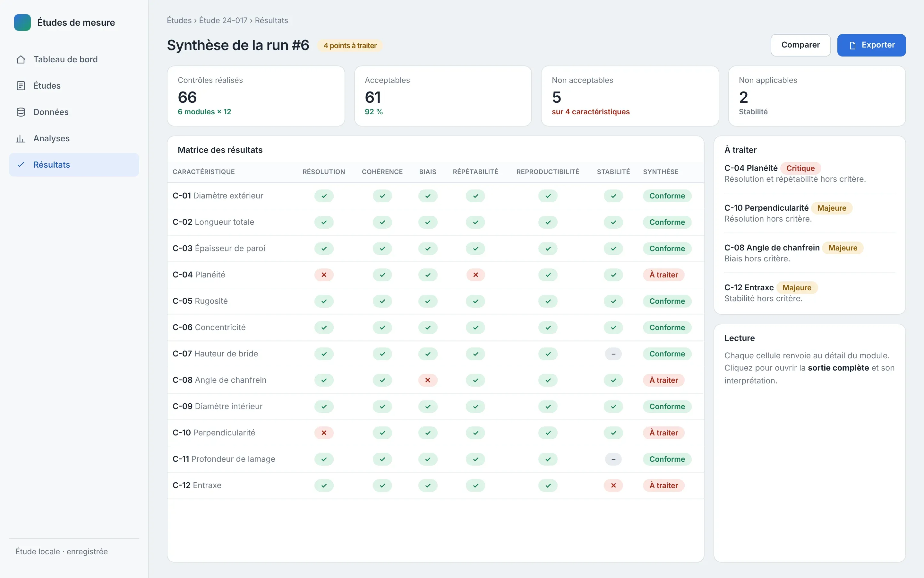This screenshot has height=578, width=924.
Task: Open C-02 Longueur totale Cohérence check cell
Action: 382,223
